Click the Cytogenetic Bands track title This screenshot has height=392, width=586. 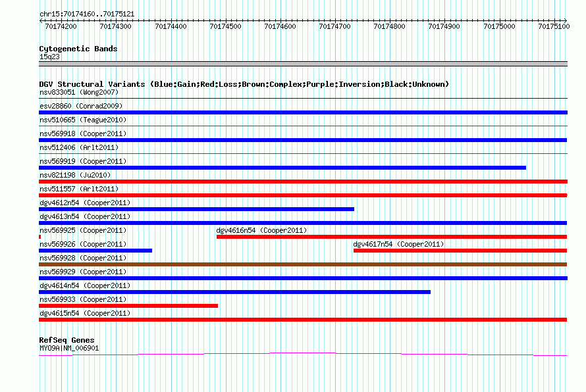click(x=78, y=49)
